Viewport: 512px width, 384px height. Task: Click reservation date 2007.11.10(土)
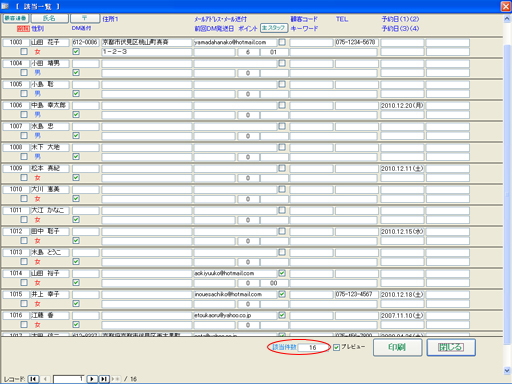click(x=402, y=315)
